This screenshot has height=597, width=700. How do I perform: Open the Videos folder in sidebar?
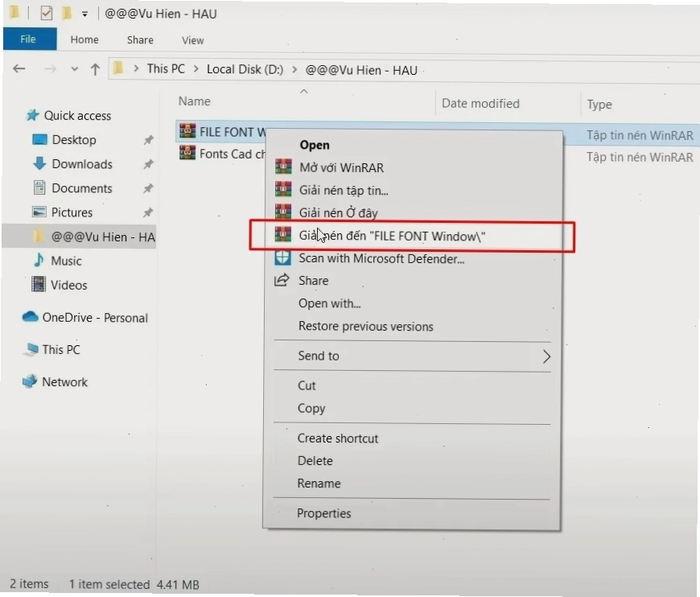pos(60,285)
